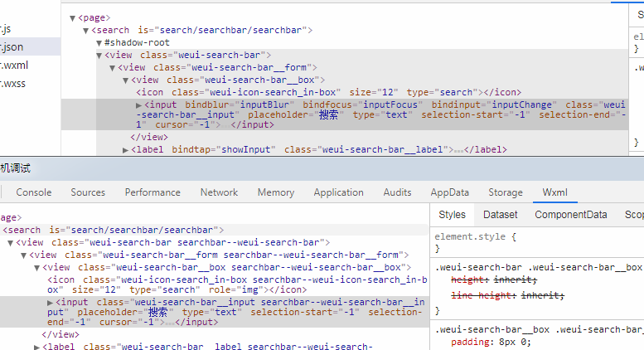The height and width of the screenshot is (350, 644).
Task: Switch to the ComponentData sub-tab
Action: (570, 215)
